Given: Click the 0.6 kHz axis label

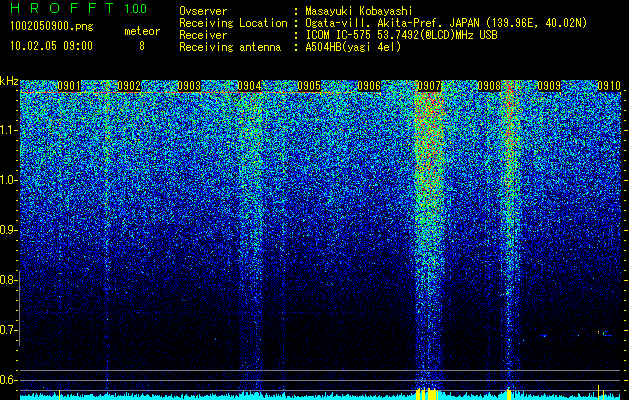Looking at the screenshot, I should coord(9,380).
